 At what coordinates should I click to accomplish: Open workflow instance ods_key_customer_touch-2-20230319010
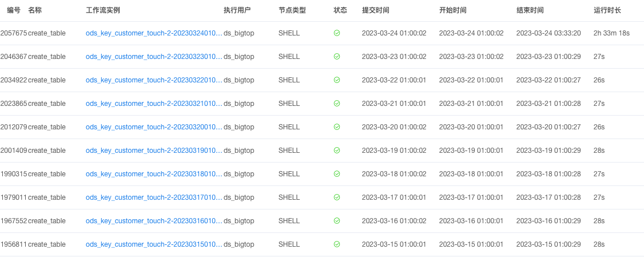tap(154, 151)
